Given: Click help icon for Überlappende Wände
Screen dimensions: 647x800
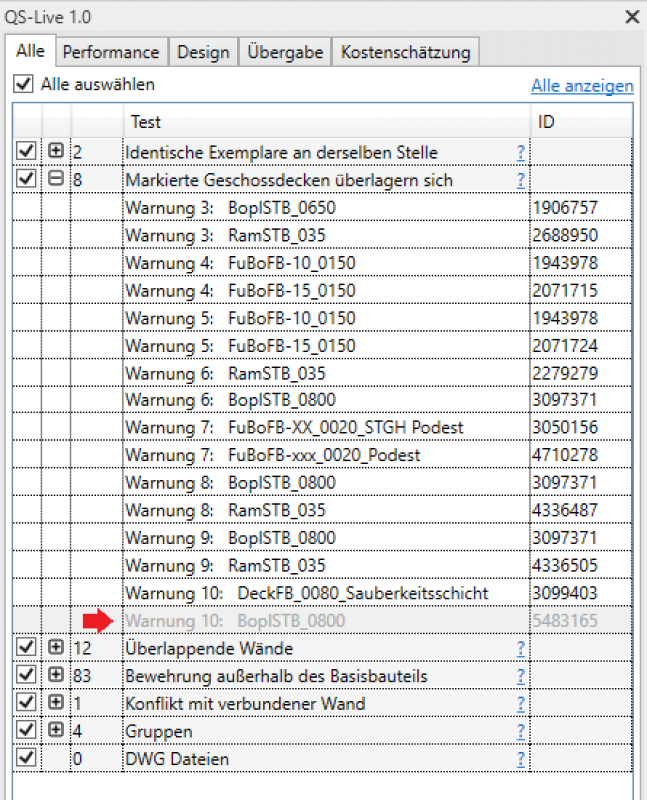Looking at the screenshot, I should point(520,648).
